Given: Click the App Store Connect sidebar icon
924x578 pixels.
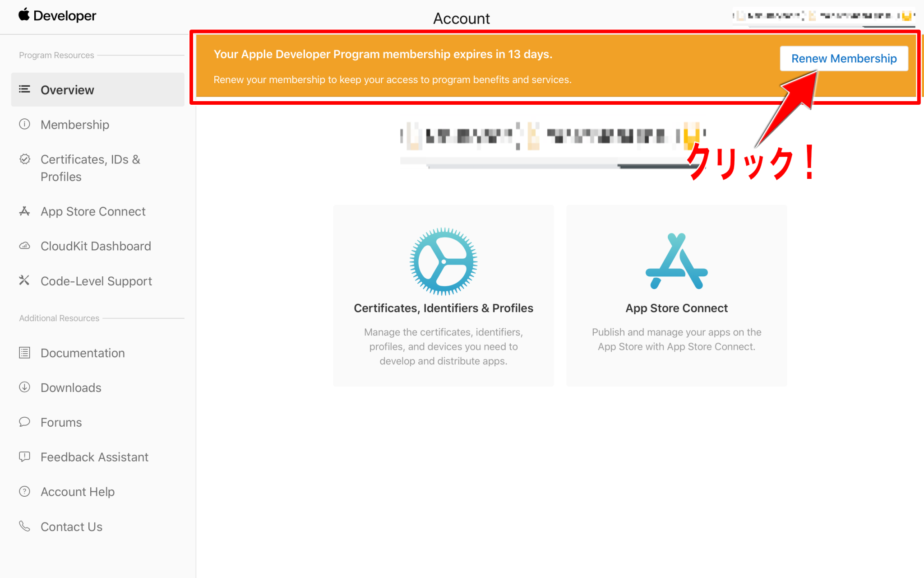Looking at the screenshot, I should [x=24, y=211].
